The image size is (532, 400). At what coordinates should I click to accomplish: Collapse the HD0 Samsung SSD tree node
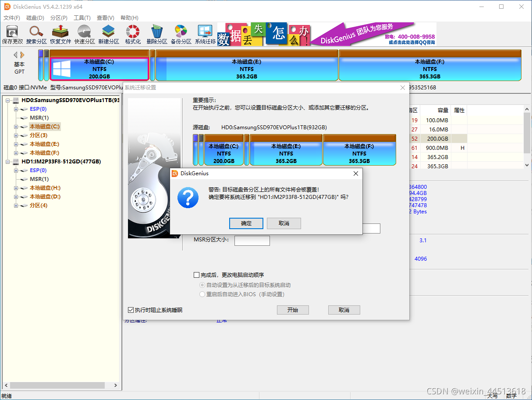[x=8, y=100]
